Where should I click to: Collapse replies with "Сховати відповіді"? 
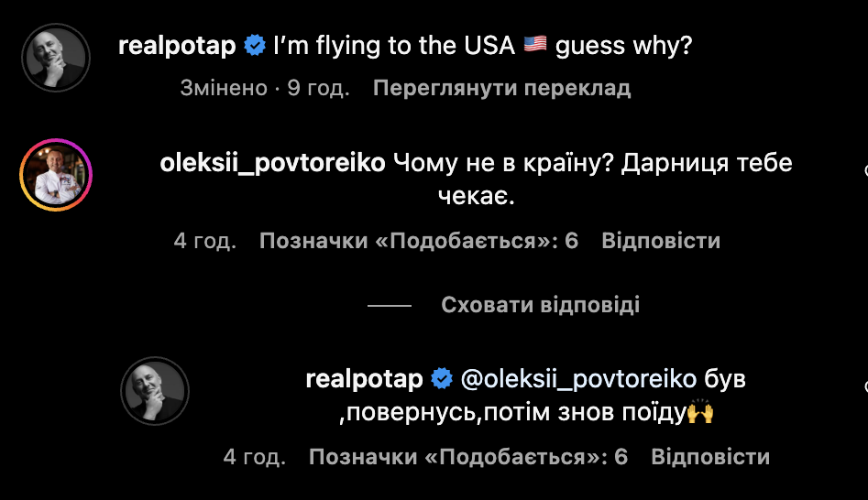point(540,305)
